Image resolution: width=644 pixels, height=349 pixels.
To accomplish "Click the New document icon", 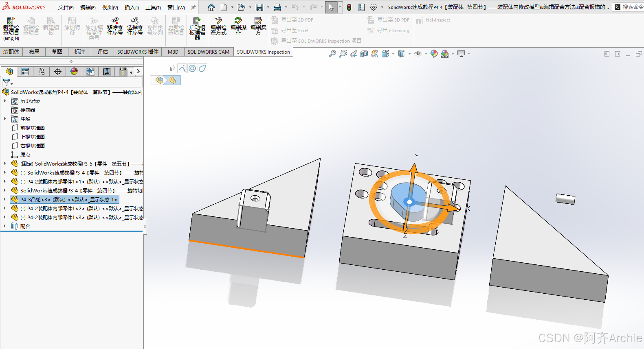I will [224, 7].
